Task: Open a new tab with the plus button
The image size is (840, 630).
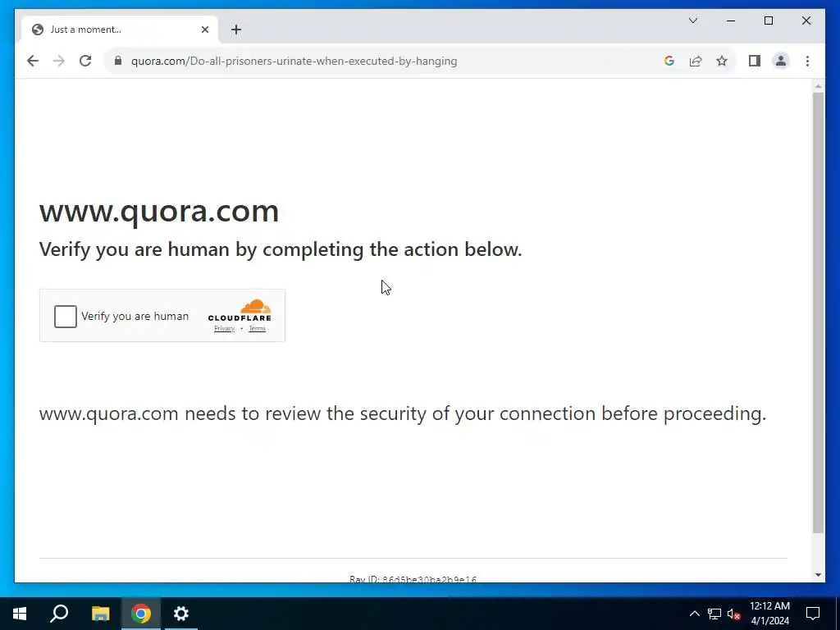Action: coord(236,30)
